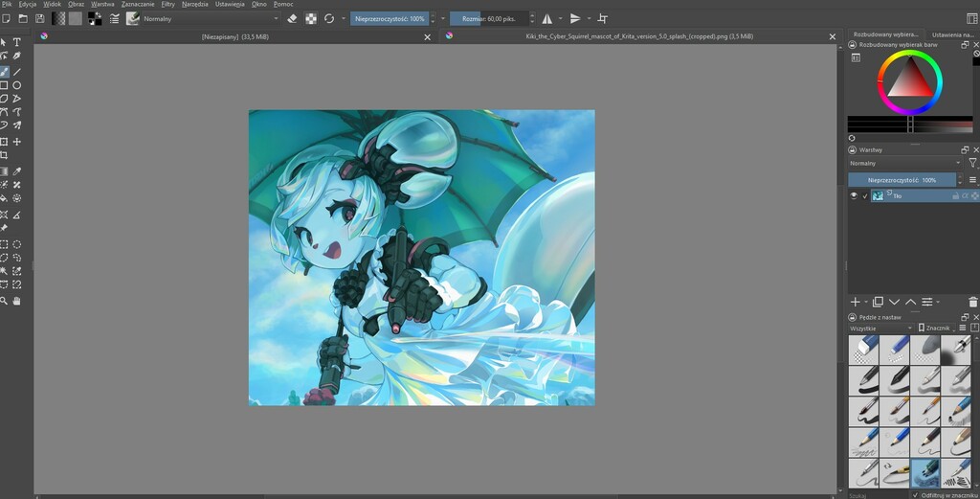980x499 pixels.
Task: Select the Transform tool
Action: 5,142
